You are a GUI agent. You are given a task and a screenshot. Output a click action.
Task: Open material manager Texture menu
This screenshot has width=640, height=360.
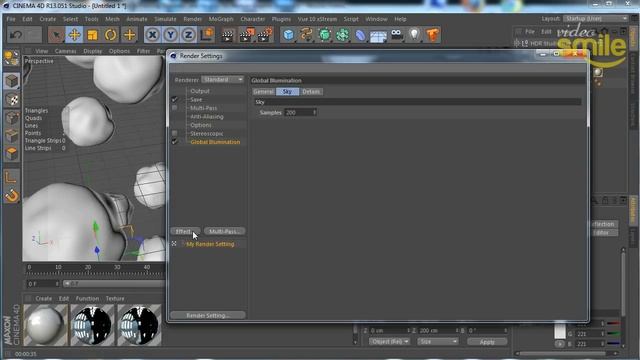(115, 299)
